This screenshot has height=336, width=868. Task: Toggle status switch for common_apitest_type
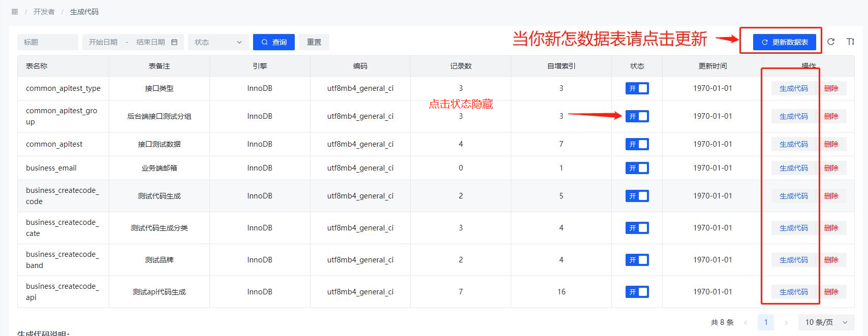coord(637,88)
